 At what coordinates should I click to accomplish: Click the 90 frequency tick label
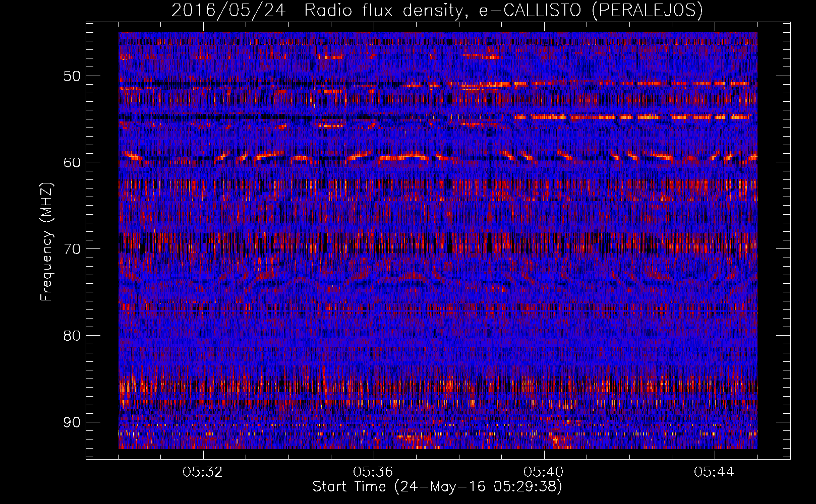pyautogui.click(x=72, y=422)
